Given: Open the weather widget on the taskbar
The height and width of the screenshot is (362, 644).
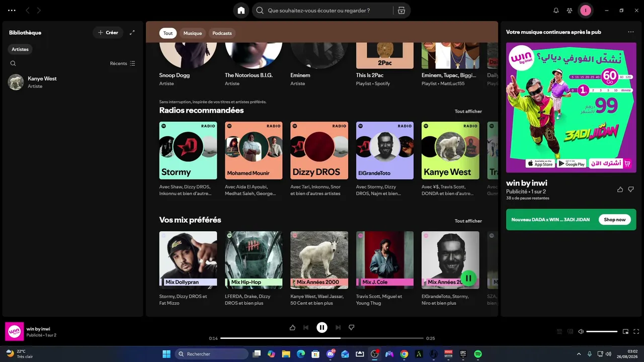Looking at the screenshot, I should coord(20,354).
